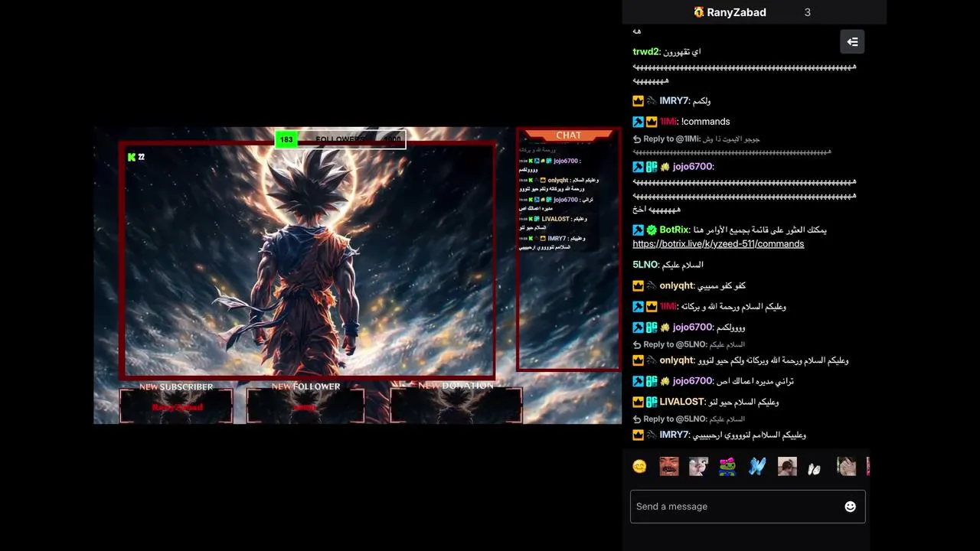This screenshot has height=551, width=980.
Task: Click emoji badge on jojo6700's message below the Reply to @1IMi line
Action: coord(665,167)
